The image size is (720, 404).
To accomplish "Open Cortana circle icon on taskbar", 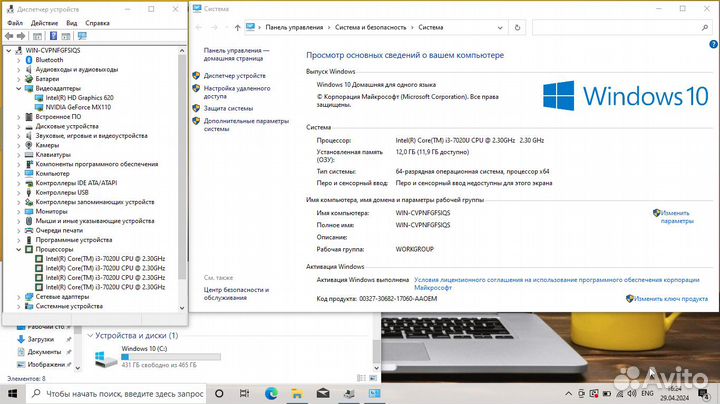I will 219,393.
